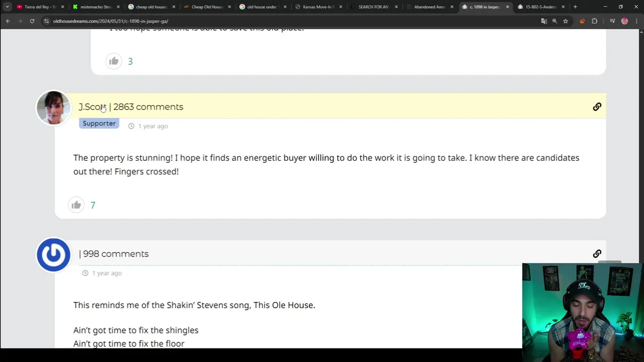This screenshot has height=362, width=644.
Task: Click thumbs-up on the comment with 3 likes
Action: tap(114, 61)
